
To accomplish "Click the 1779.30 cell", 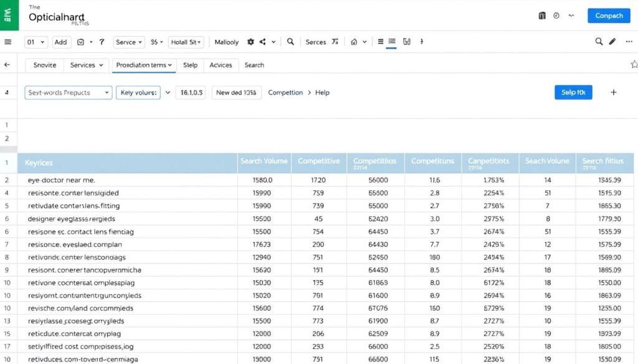I will pyautogui.click(x=604, y=218).
